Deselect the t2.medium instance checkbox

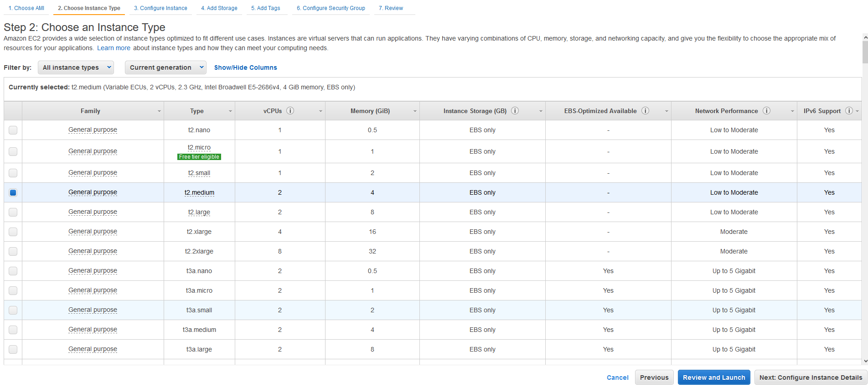[x=13, y=192]
